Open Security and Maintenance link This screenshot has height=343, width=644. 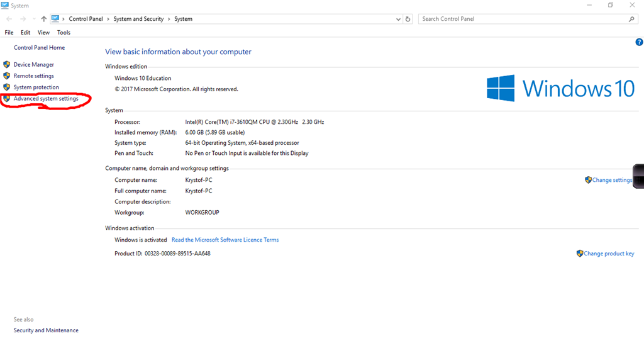click(x=46, y=330)
